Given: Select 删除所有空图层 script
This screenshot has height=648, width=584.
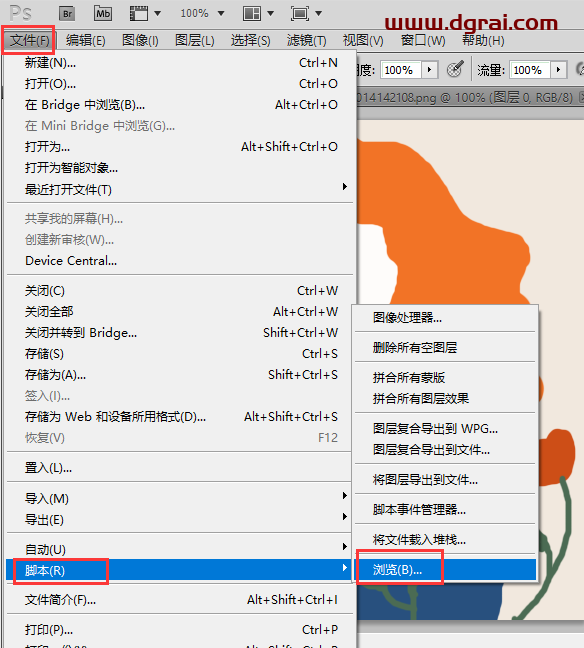Looking at the screenshot, I should (x=445, y=347).
